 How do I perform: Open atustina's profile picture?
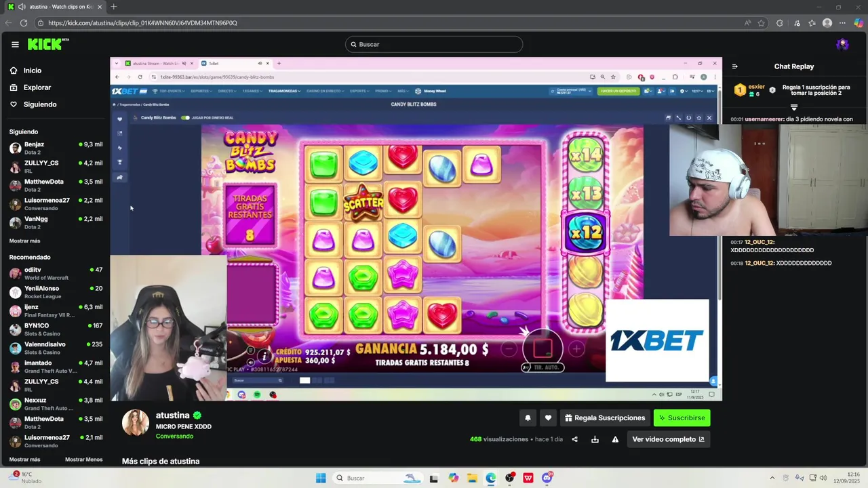coord(135,423)
